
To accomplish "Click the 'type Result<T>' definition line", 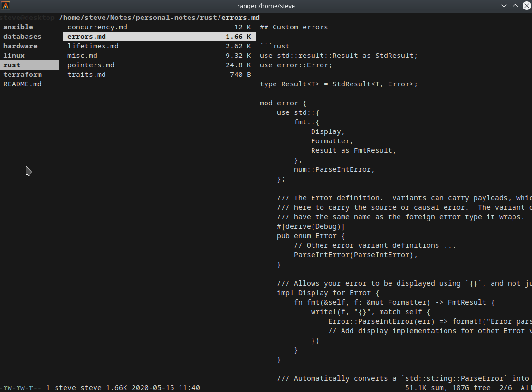I will click(x=339, y=84).
